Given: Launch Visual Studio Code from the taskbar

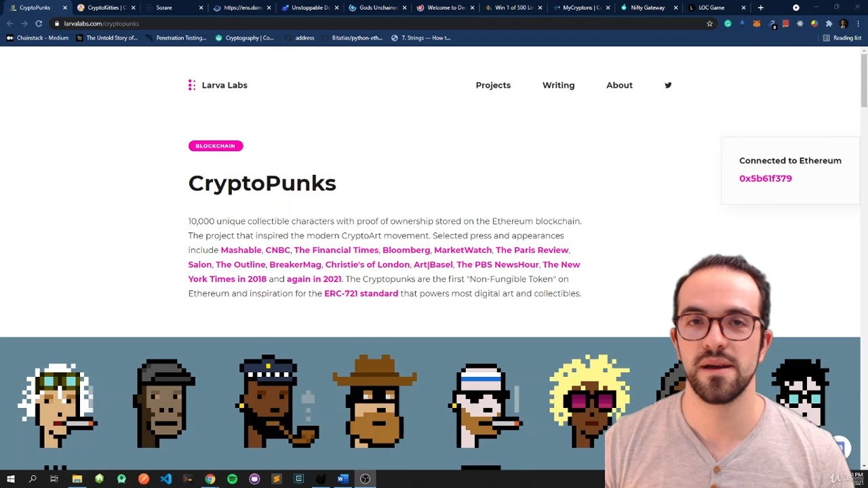Looking at the screenshot, I should 166,479.
